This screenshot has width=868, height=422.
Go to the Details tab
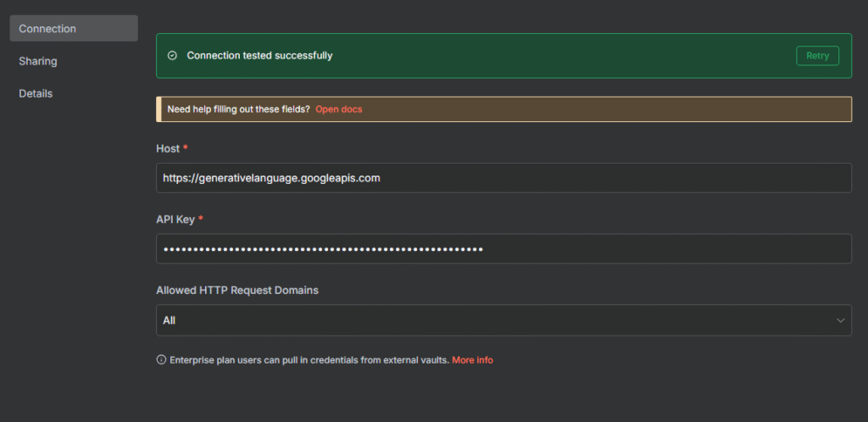[x=36, y=93]
